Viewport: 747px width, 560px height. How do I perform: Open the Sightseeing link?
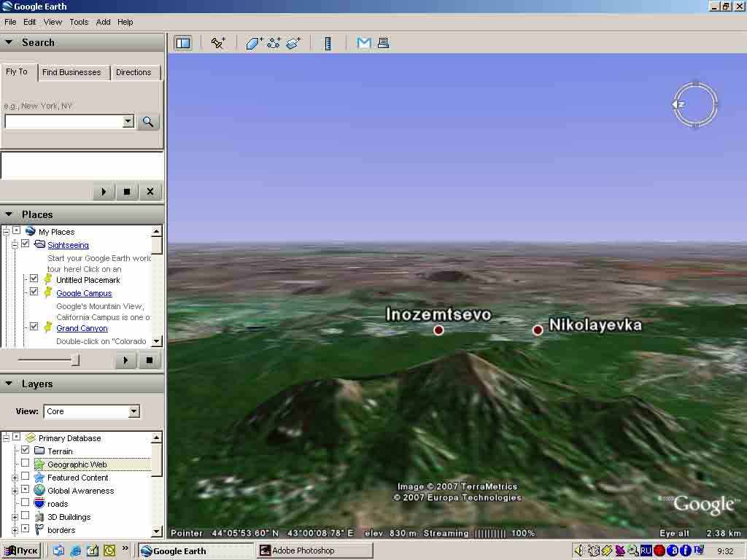[68, 245]
